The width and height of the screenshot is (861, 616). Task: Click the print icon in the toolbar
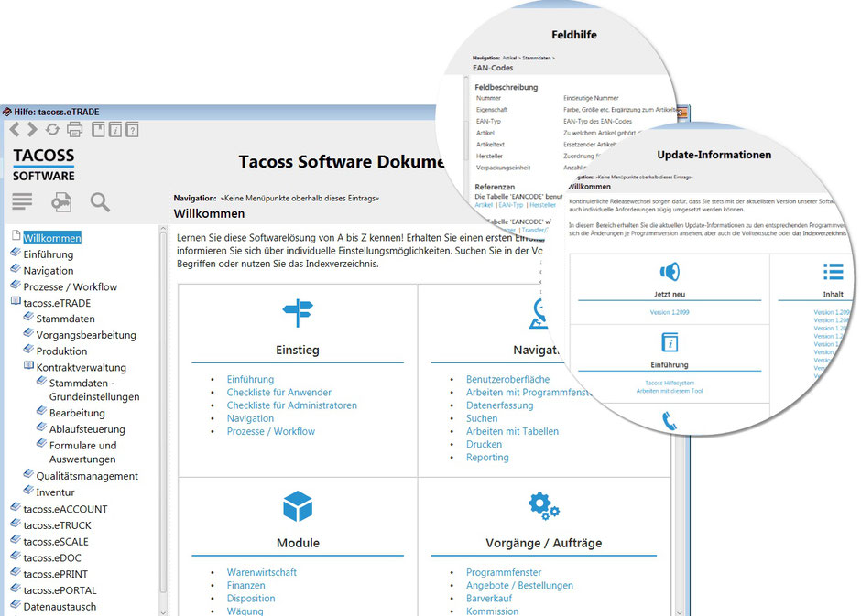[75, 130]
